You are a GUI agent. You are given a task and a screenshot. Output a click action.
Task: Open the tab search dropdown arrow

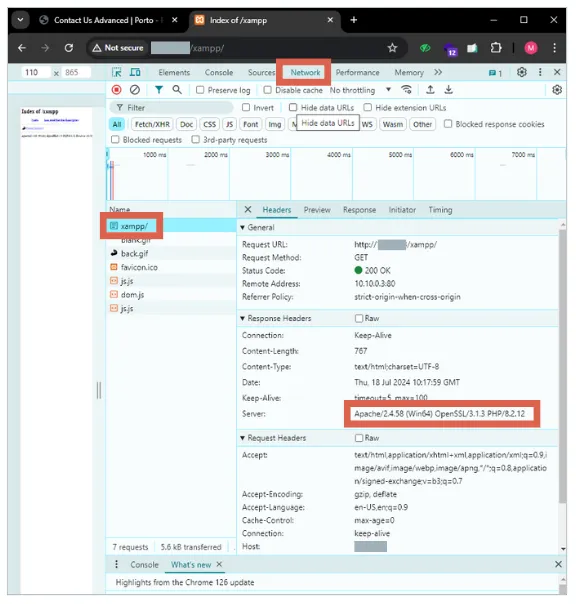(20, 20)
